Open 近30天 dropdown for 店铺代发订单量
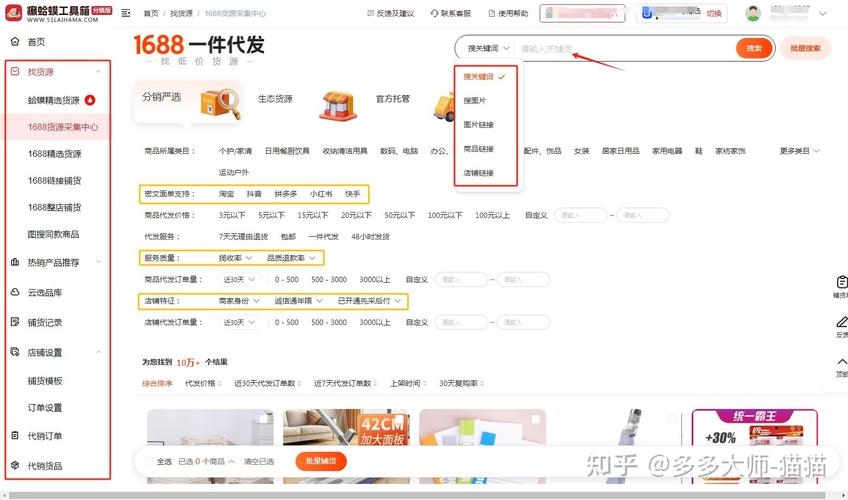Image resolution: width=848 pixels, height=500 pixels. click(238, 322)
